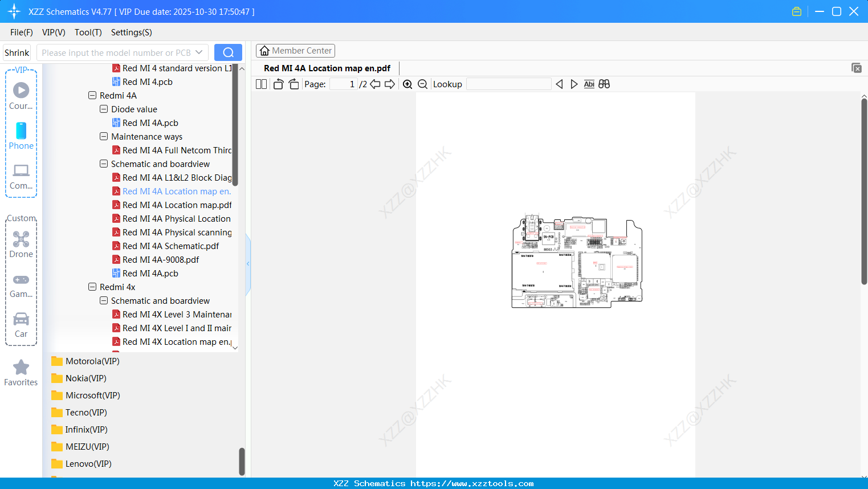Collapse the Schematic and boardview section
The image size is (868, 489).
click(104, 164)
